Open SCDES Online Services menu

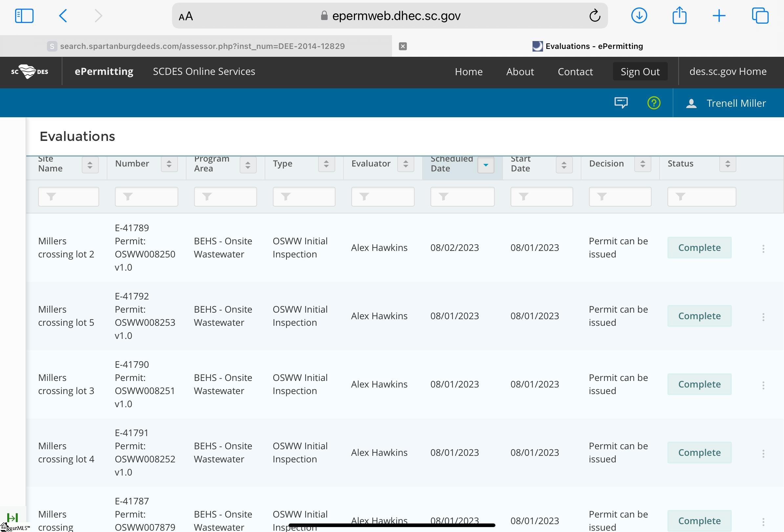point(204,72)
